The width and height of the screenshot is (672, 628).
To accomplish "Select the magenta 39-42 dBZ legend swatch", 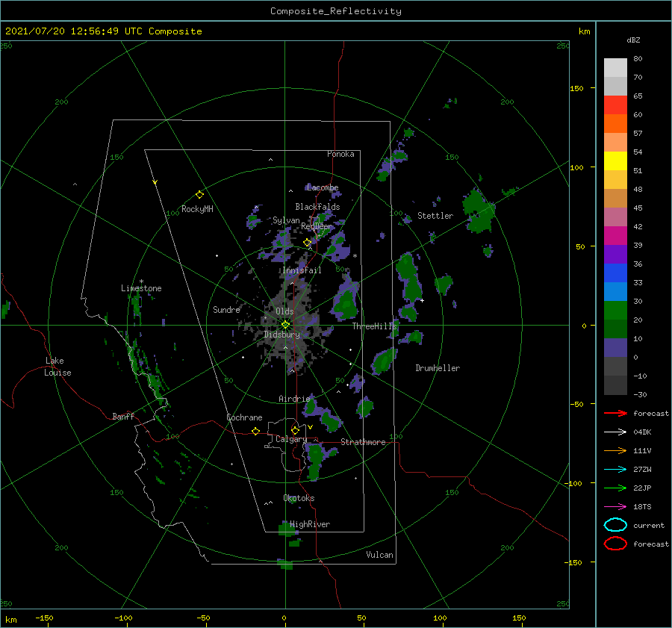I will 615,236.
